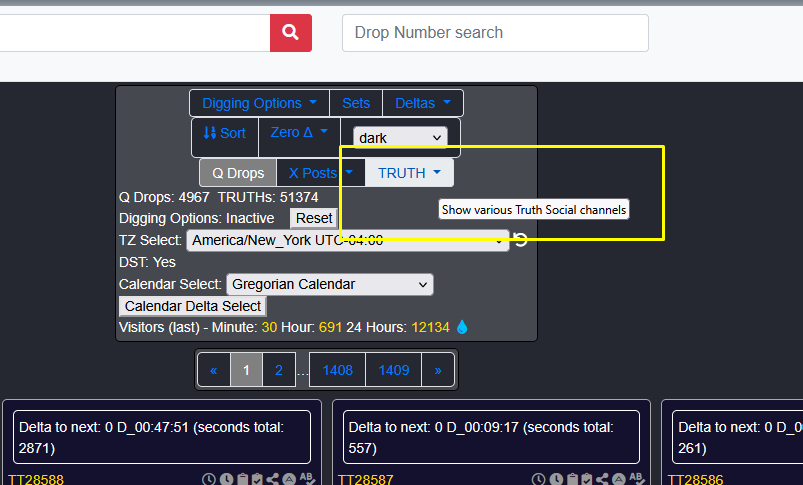Click the blue water drop icon

point(462,327)
